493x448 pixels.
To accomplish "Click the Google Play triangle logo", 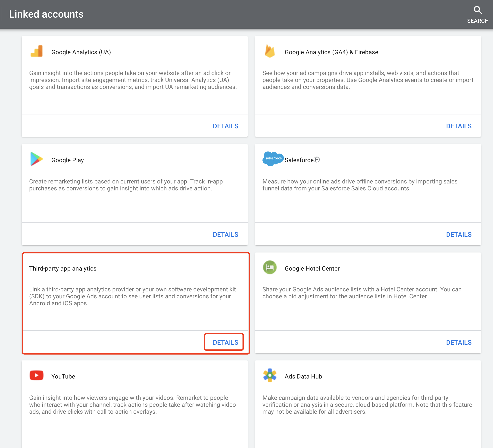I will 36,159.
